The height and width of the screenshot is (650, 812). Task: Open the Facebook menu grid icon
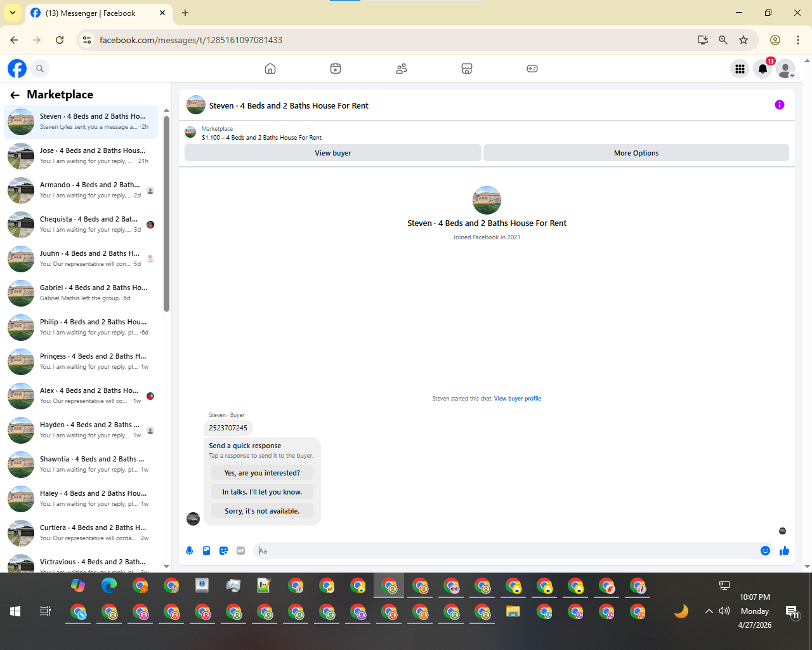point(740,69)
